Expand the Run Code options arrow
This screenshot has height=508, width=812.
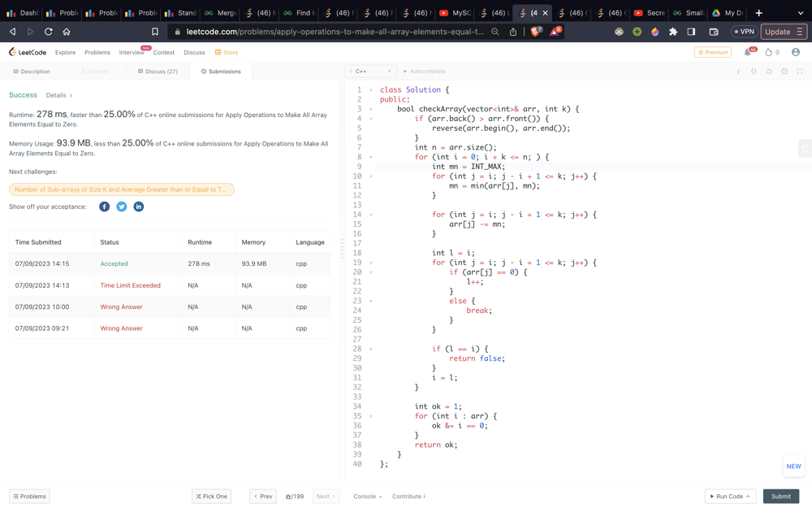748,496
